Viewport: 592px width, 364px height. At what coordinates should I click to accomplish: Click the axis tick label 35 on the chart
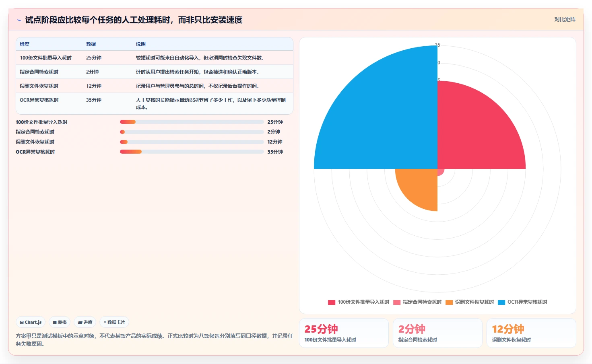[x=437, y=45]
